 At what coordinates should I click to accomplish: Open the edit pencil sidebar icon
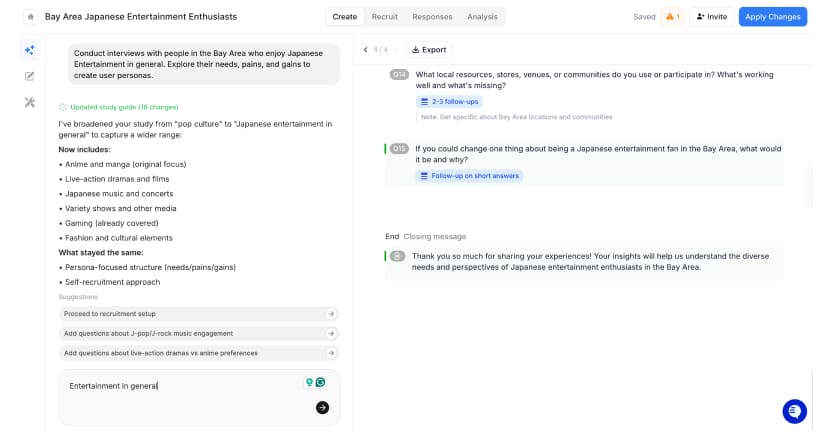[x=30, y=76]
